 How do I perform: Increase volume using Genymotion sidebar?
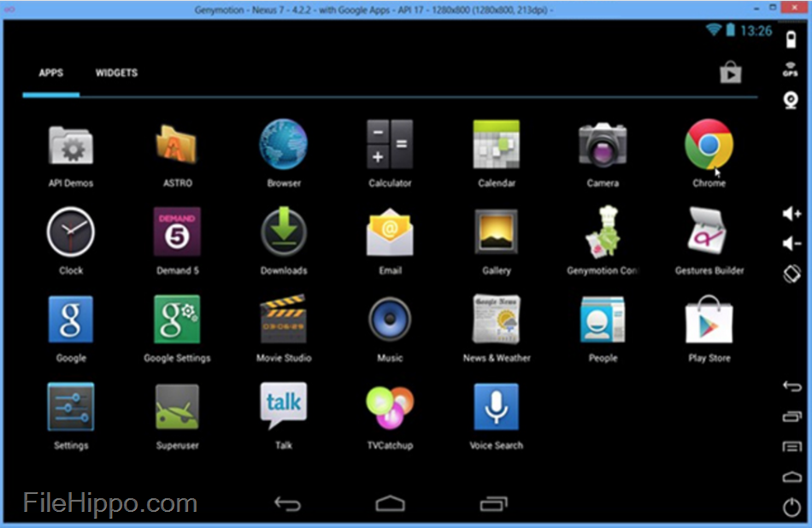tap(791, 214)
